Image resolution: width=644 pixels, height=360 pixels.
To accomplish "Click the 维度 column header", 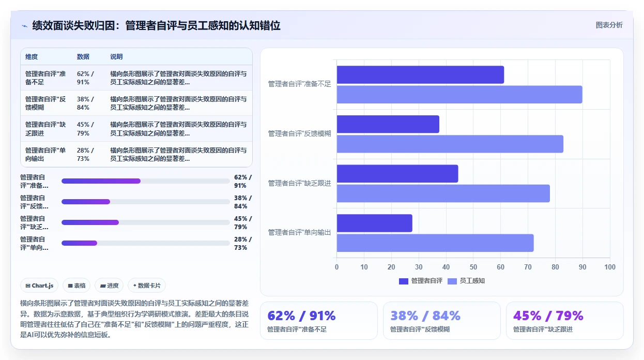I will [x=32, y=56].
